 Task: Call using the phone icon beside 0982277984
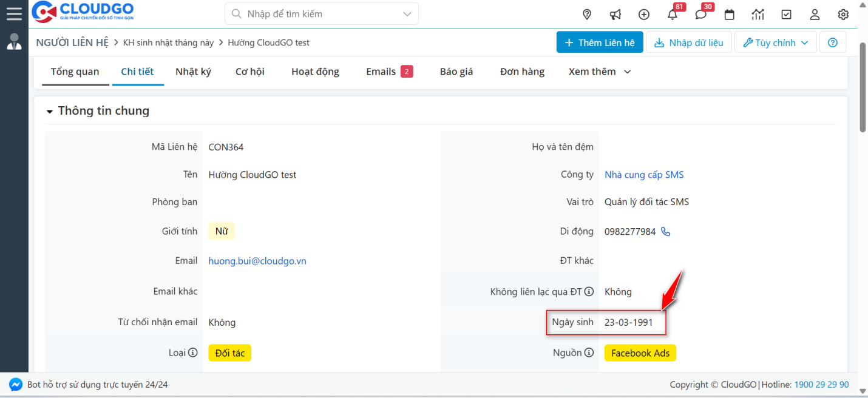tap(665, 231)
